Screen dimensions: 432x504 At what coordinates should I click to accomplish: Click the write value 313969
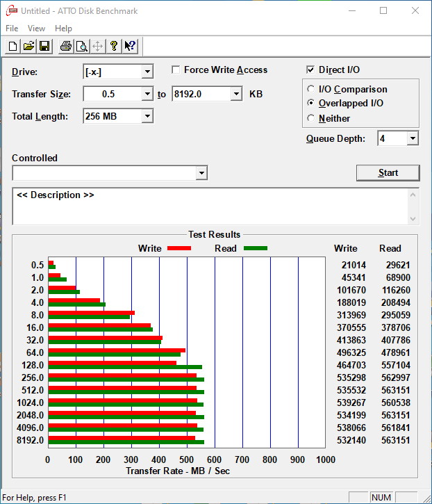[351, 315]
